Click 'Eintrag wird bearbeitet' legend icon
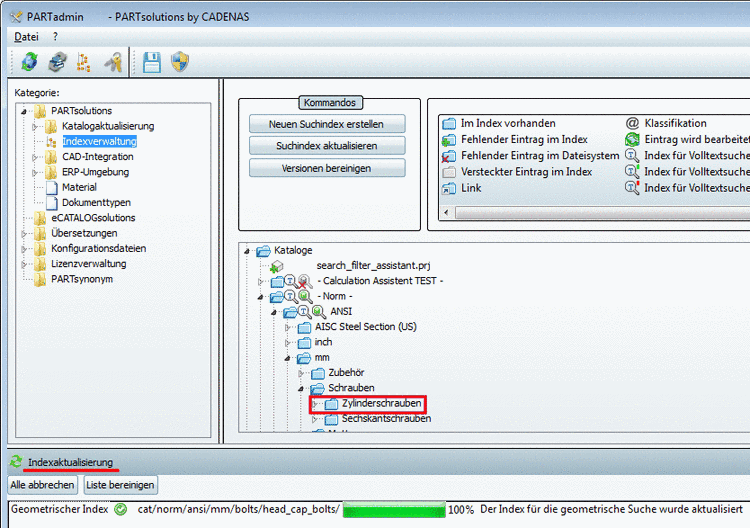Screen dimensions: 750x528 click(632, 140)
